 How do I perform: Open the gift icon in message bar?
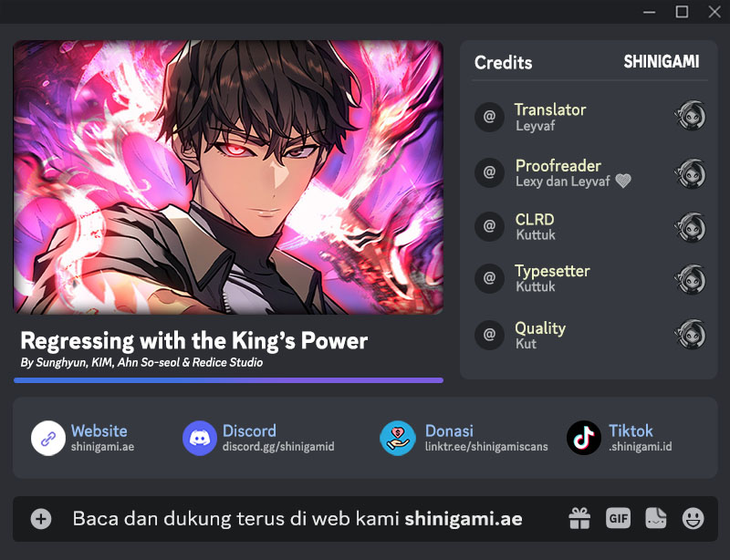tap(579, 518)
